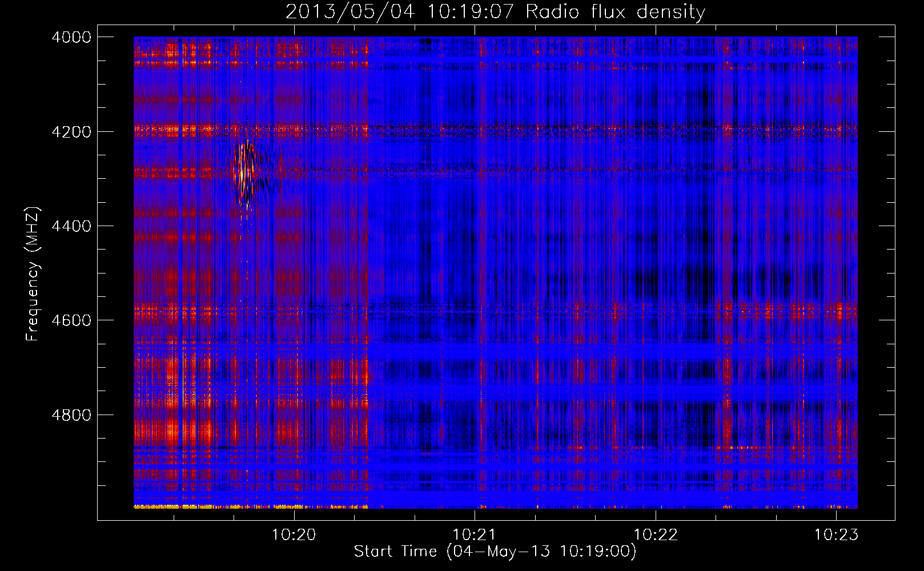Click the 10:20 time tick label

(x=294, y=534)
